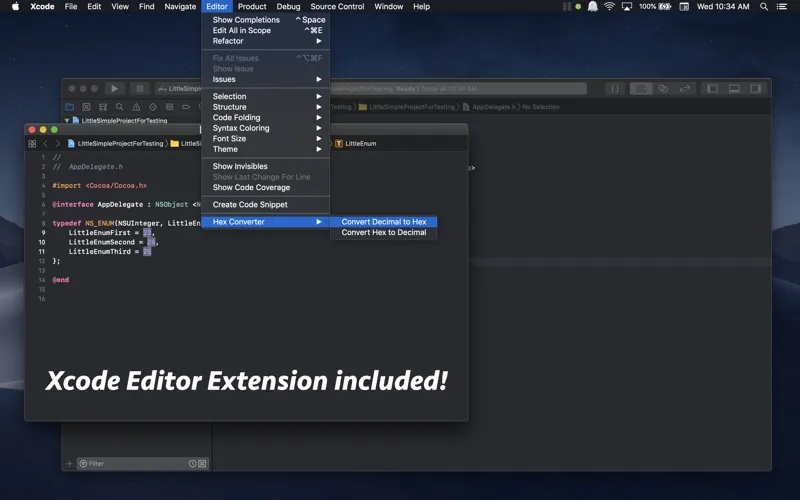Click the AirPlay display icon
Viewport: 800px width, 500px height.
[x=627, y=7]
